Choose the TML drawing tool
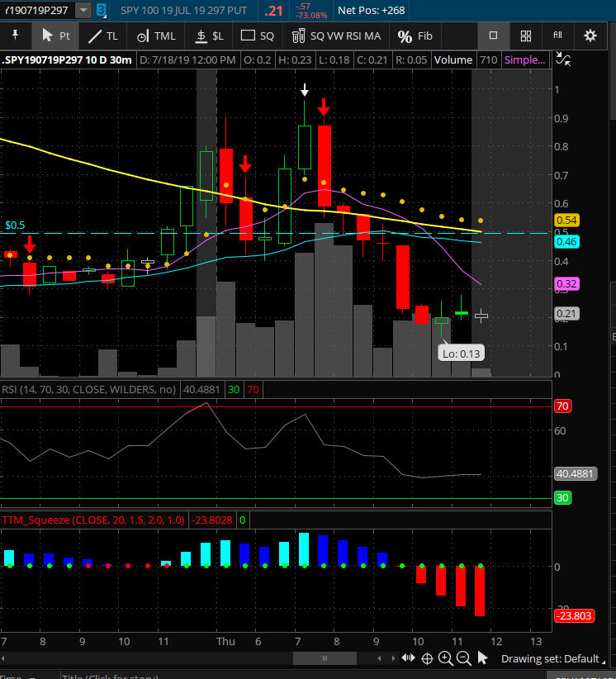Image resolution: width=616 pixels, height=679 pixels. (x=155, y=36)
